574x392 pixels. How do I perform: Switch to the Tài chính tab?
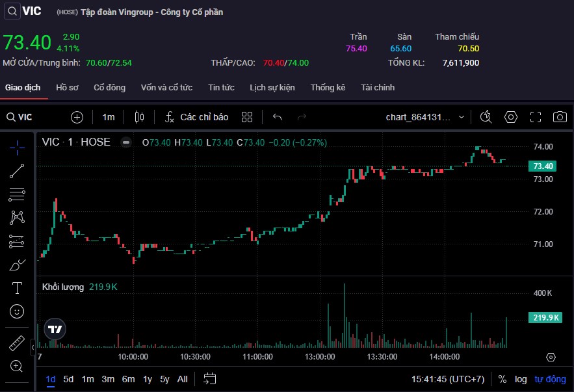[378, 87]
